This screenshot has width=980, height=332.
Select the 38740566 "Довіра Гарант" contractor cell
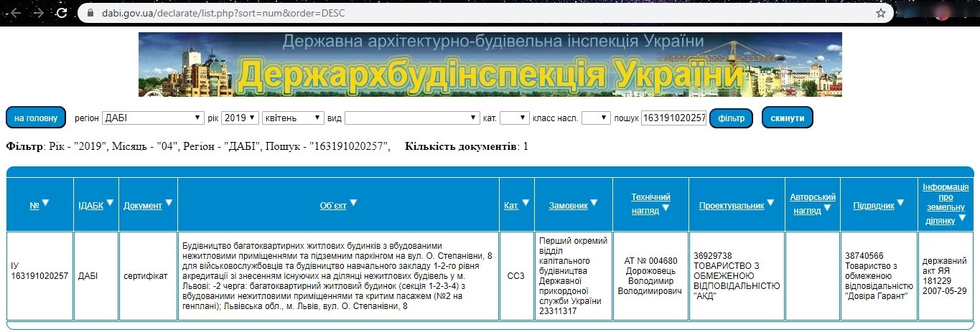[x=879, y=276]
